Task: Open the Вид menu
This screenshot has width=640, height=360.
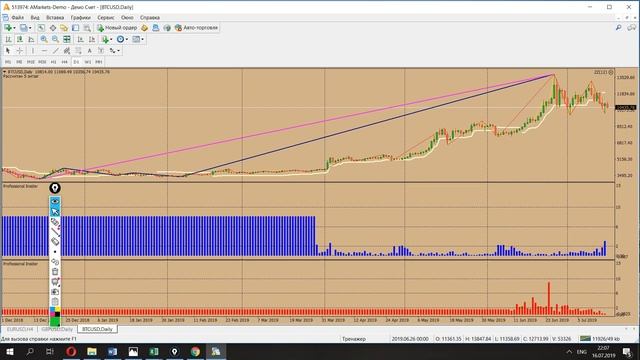Action: (35, 18)
